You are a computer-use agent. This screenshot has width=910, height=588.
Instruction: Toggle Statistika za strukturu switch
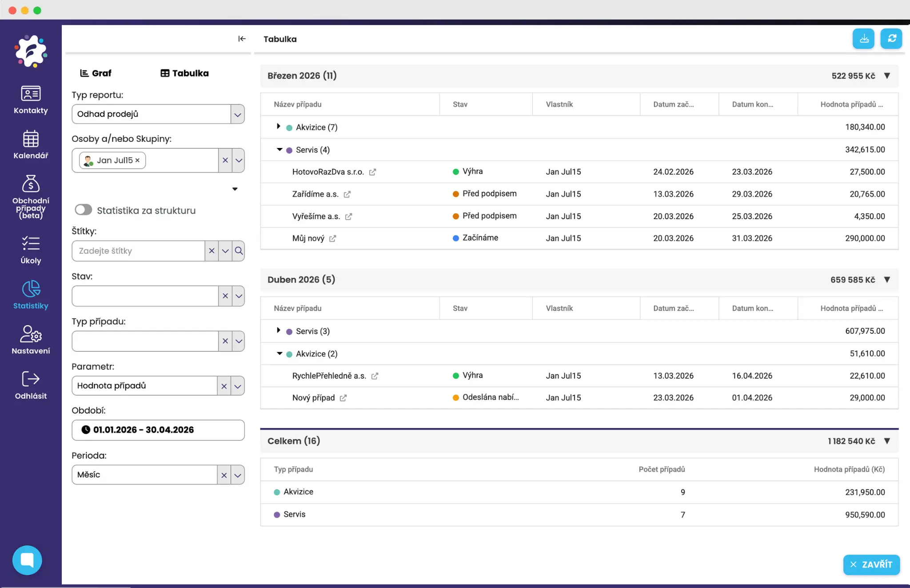click(x=84, y=210)
